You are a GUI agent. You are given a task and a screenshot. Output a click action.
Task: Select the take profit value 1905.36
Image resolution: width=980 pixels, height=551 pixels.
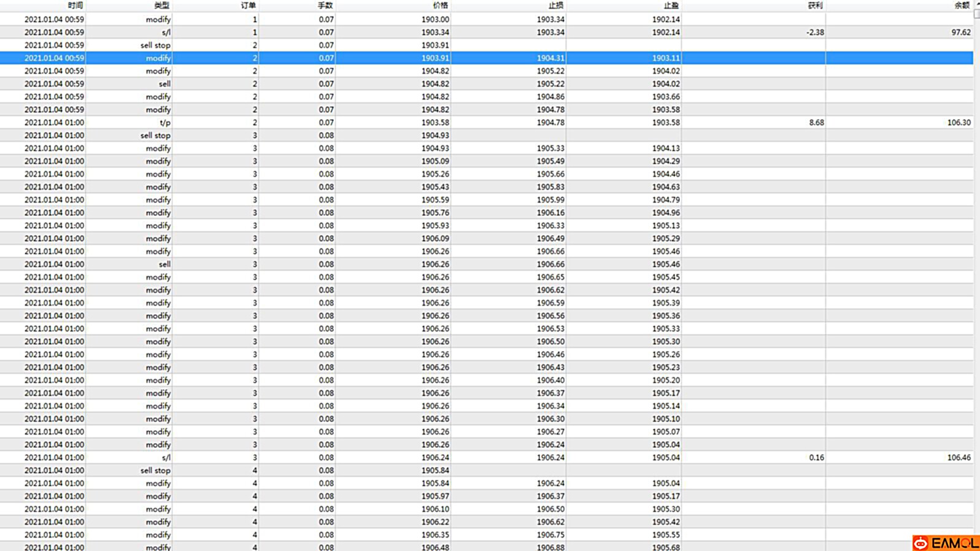click(x=666, y=316)
